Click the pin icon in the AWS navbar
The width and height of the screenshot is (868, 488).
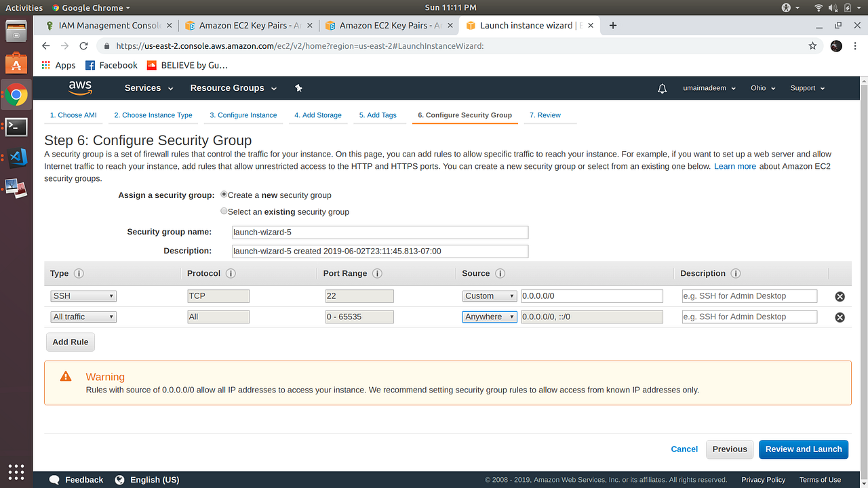[x=298, y=88]
